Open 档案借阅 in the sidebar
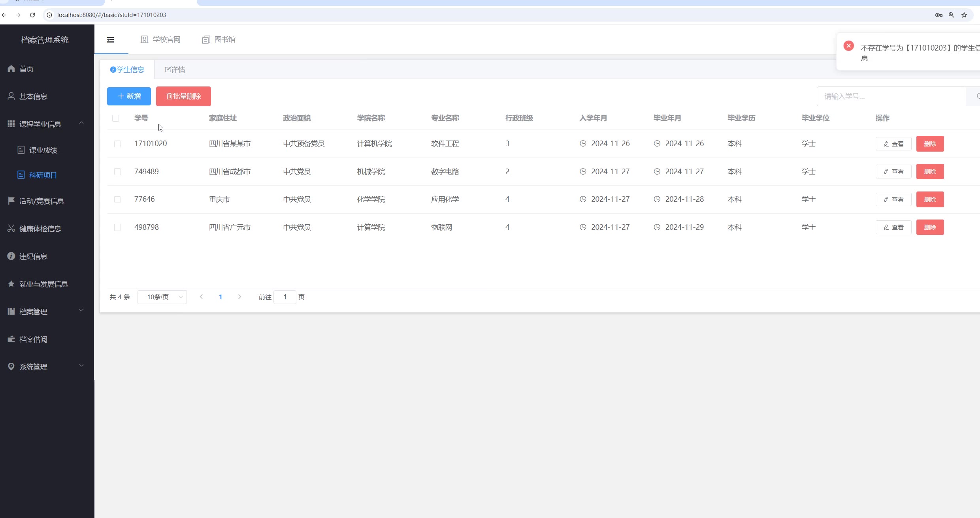 33,339
